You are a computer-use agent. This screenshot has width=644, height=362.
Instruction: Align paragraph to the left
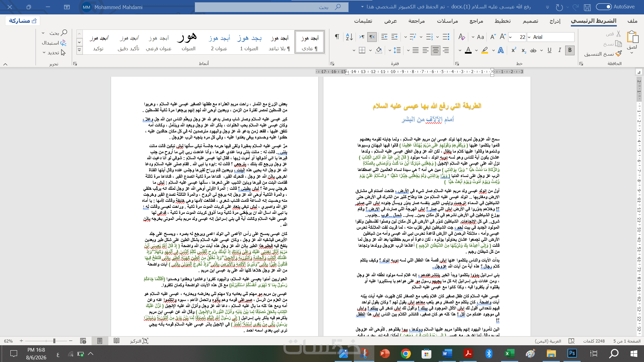426,50
